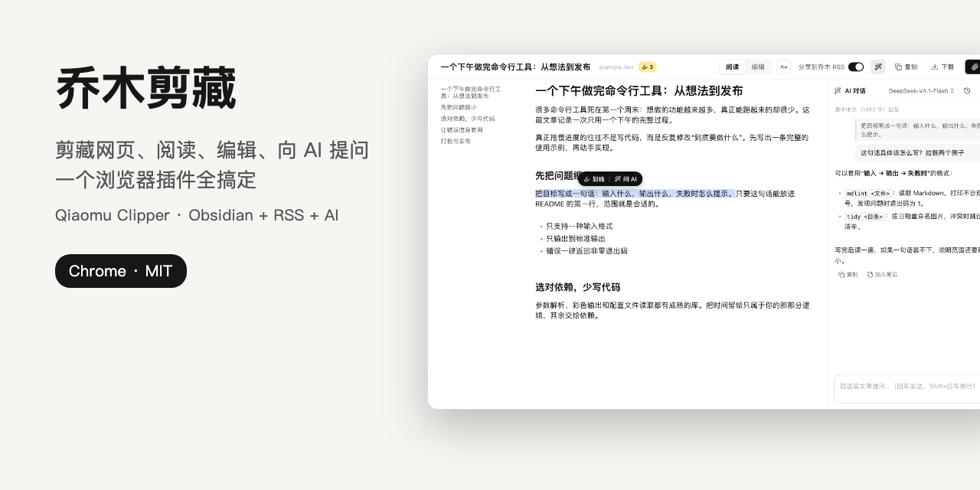Click the user message 这句话具体该怎么写
The image size is (980, 490).
[919, 153]
